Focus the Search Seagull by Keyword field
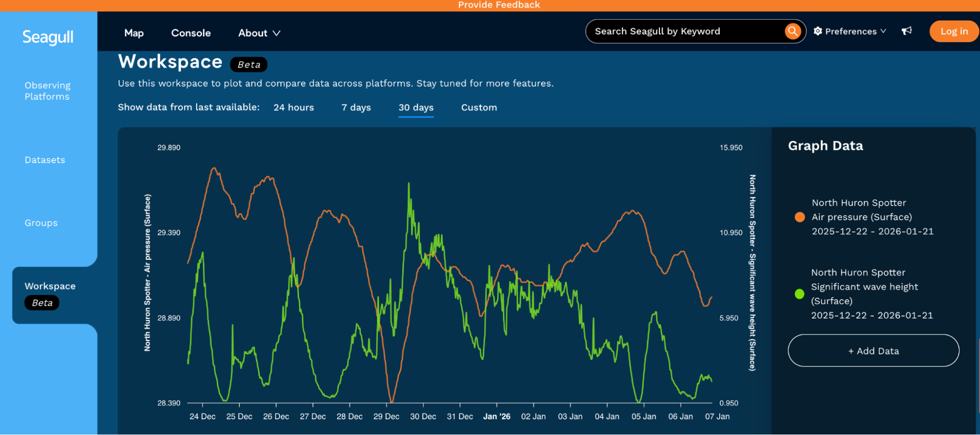The image size is (980, 435). (x=686, y=31)
